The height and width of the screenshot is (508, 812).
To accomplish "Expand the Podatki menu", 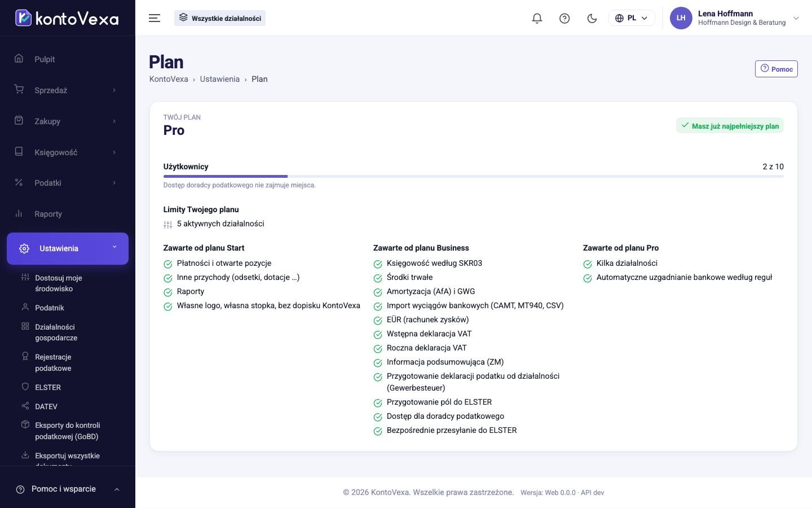I will [68, 183].
